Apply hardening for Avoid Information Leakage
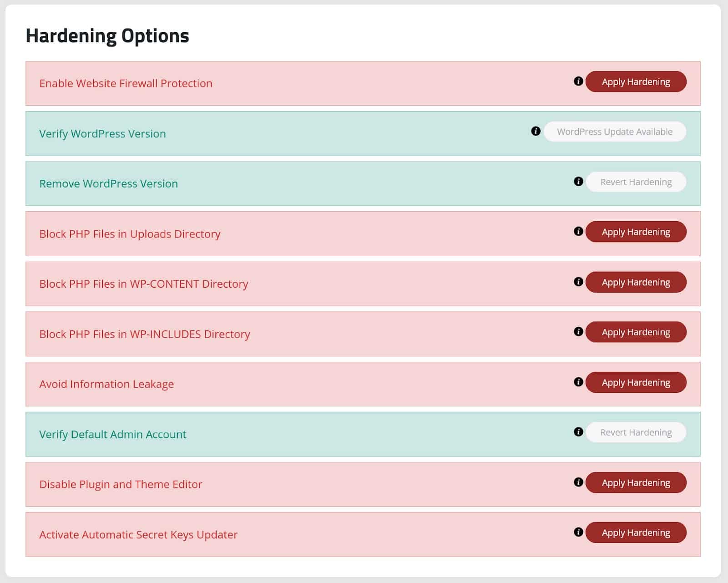 click(x=636, y=382)
